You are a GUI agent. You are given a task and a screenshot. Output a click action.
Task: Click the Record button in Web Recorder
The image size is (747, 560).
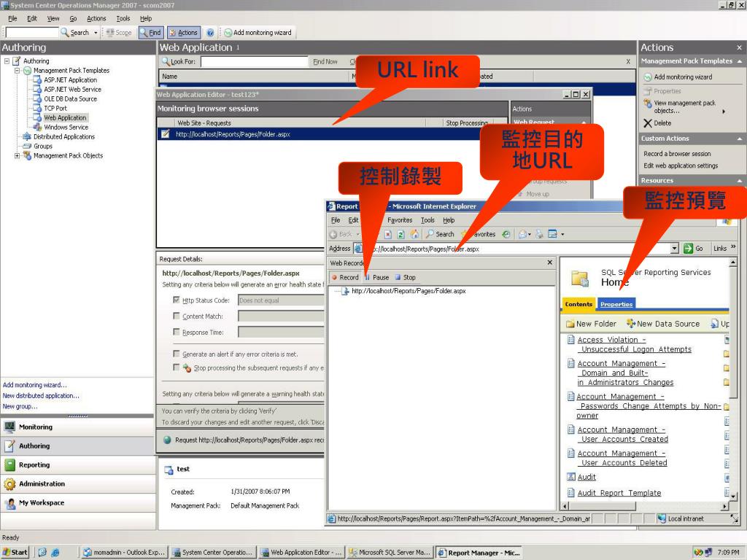(x=345, y=277)
